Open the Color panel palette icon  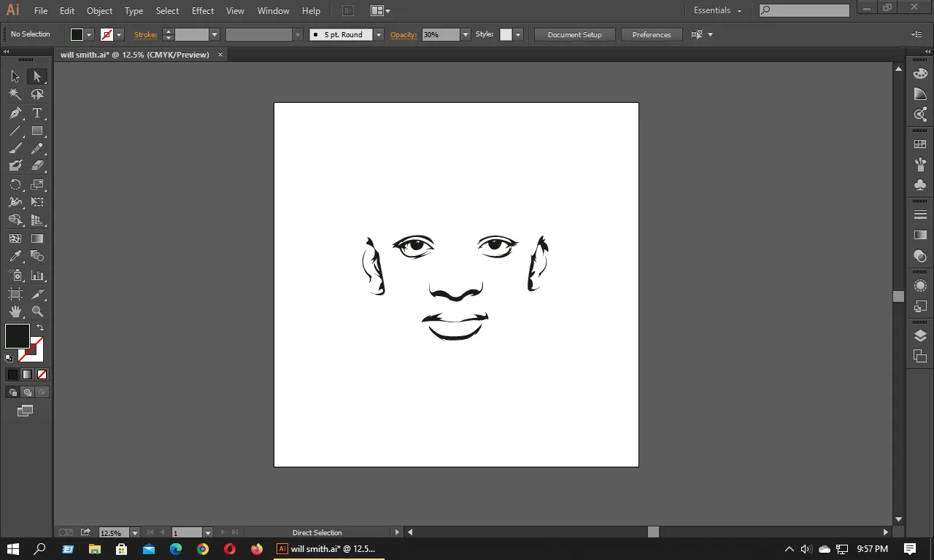click(x=920, y=73)
